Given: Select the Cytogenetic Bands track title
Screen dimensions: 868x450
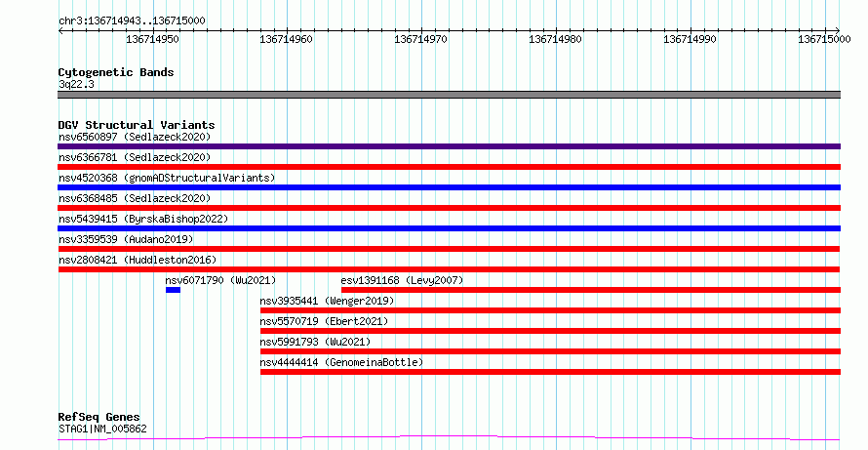Looking at the screenshot, I should pyautogui.click(x=116, y=72).
